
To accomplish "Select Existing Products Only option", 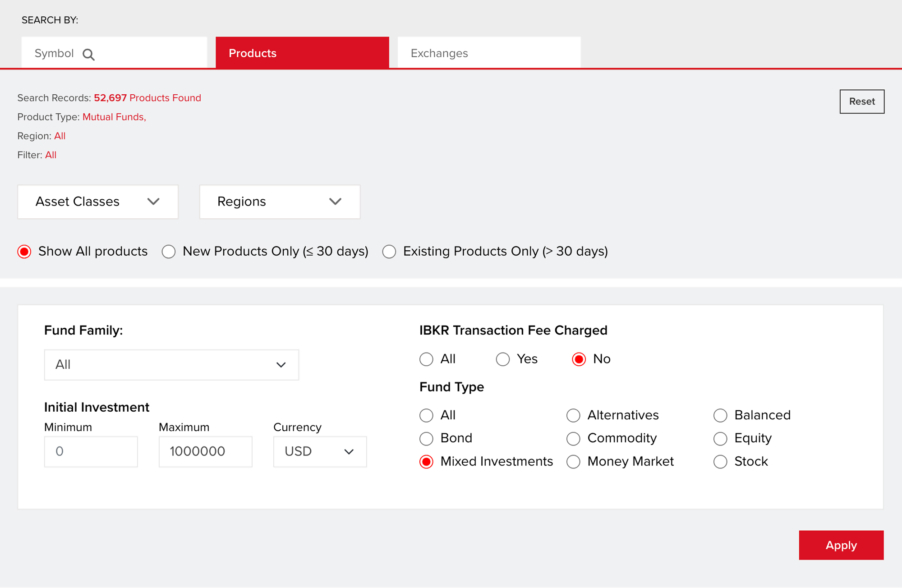I will 389,252.
